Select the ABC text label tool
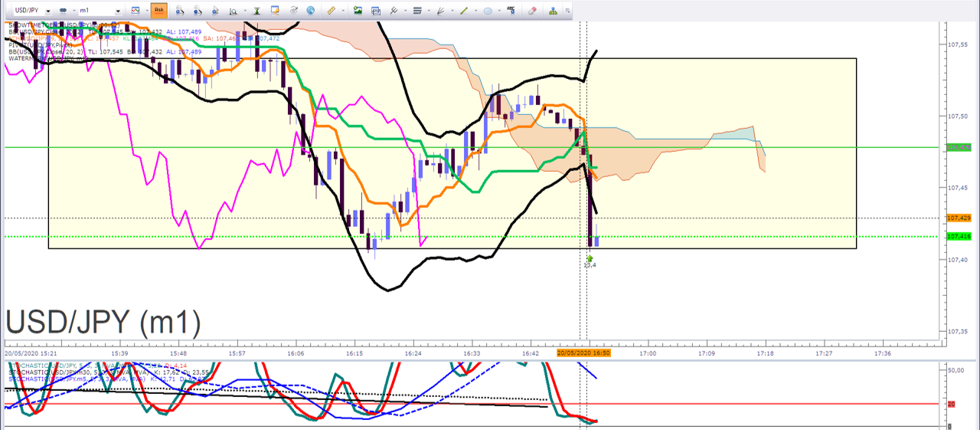980x430 pixels. point(511,11)
